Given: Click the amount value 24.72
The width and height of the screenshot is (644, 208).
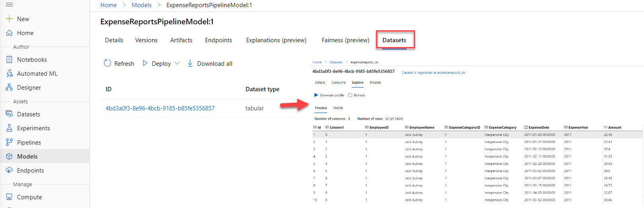Looking at the screenshot, I should tap(608, 185).
